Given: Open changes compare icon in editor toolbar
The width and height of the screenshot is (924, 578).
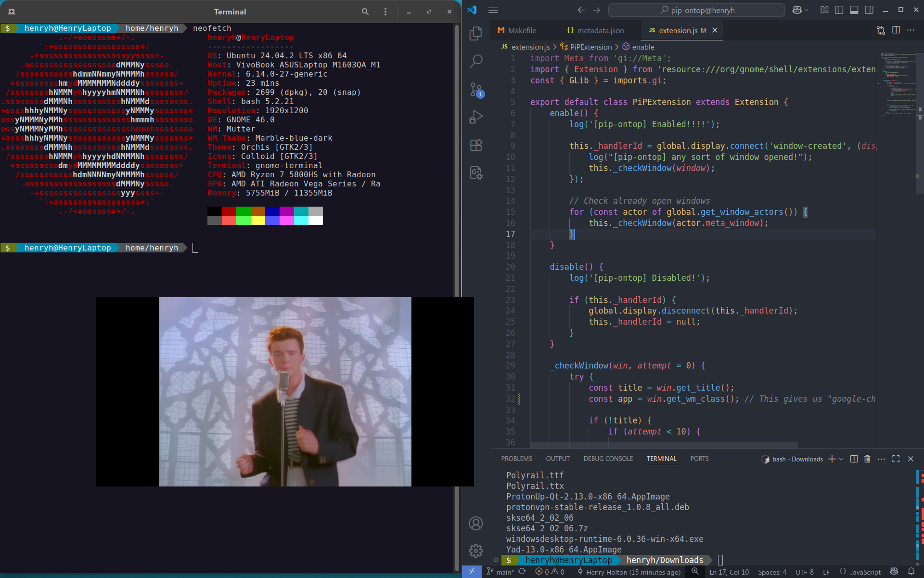Looking at the screenshot, I should pos(881,30).
